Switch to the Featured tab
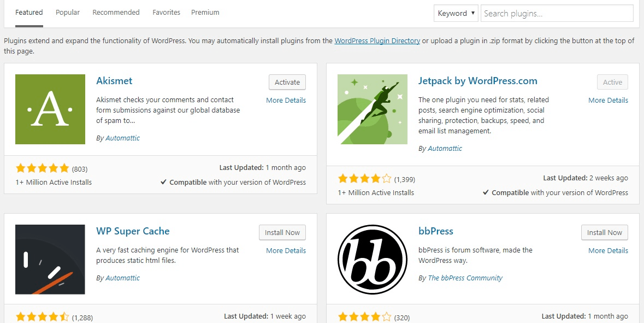Viewport: 644px width, 323px height. [29, 13]
